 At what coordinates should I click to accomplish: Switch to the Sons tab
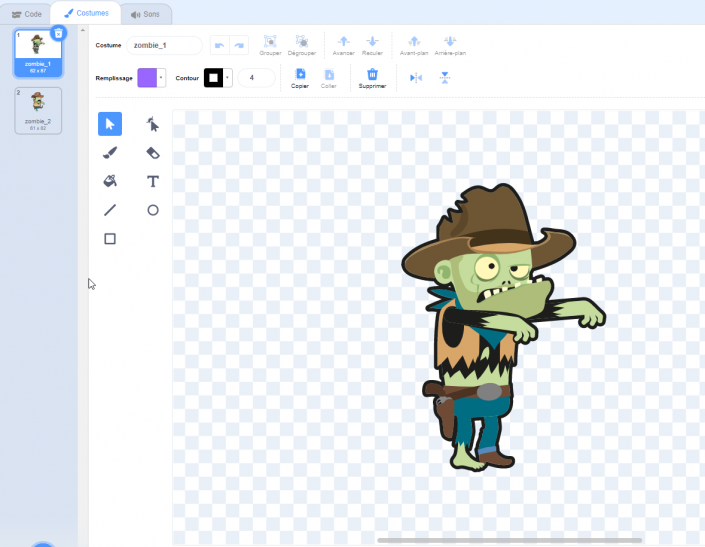[145, 14]
